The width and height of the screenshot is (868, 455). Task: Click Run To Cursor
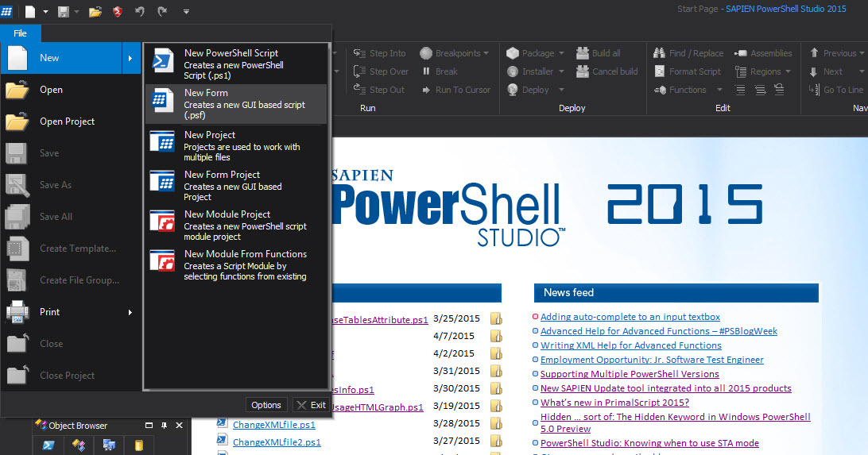(x=456, y=90)
